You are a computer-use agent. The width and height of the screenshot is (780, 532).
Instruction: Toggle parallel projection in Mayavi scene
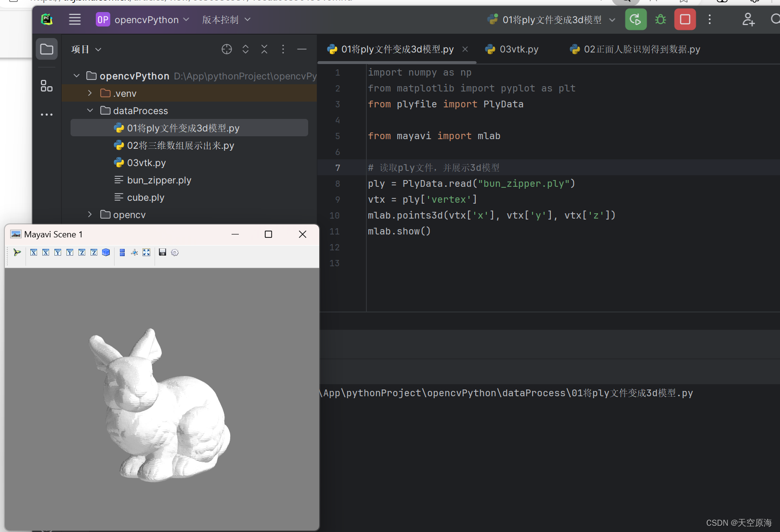click(x=122, y=252)
